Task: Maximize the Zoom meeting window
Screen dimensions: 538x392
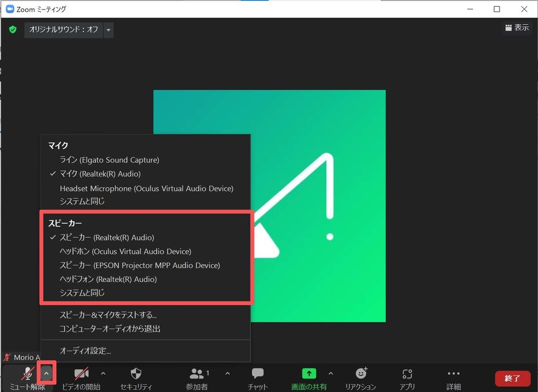Action: click(497, 9)
